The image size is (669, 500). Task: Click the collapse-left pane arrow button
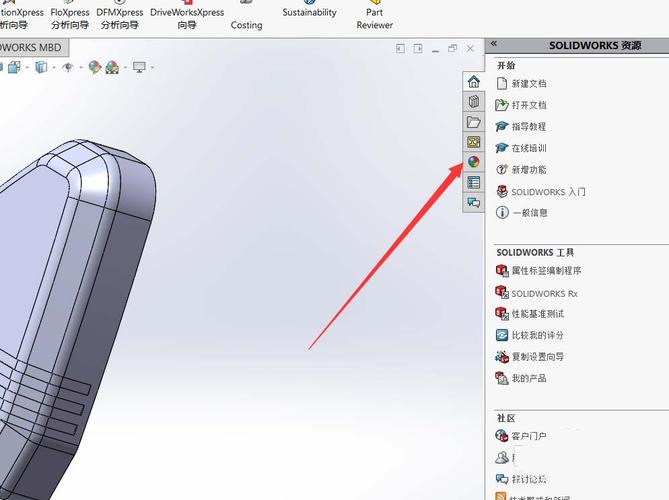400,49
